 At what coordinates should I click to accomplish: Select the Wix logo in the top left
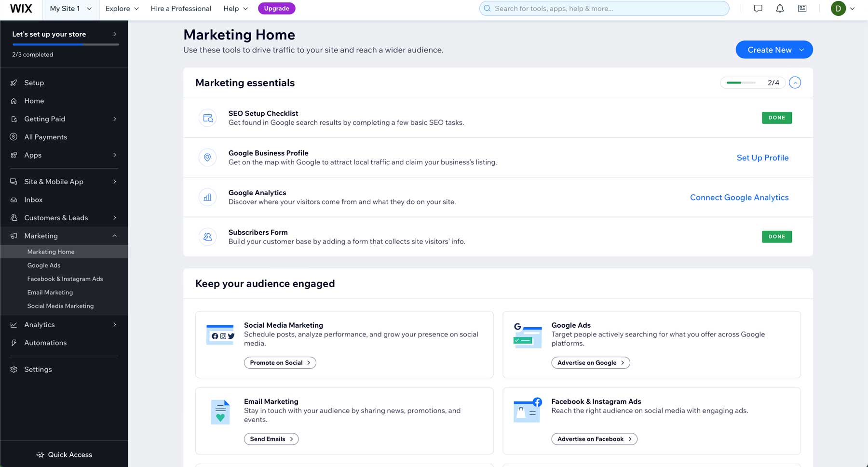(20, 8)
